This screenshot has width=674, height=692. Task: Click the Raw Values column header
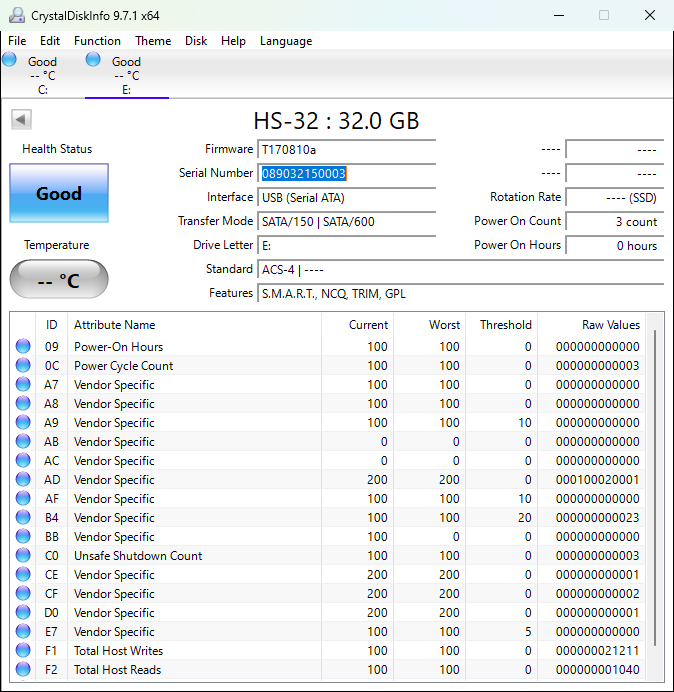pos(591,325)
